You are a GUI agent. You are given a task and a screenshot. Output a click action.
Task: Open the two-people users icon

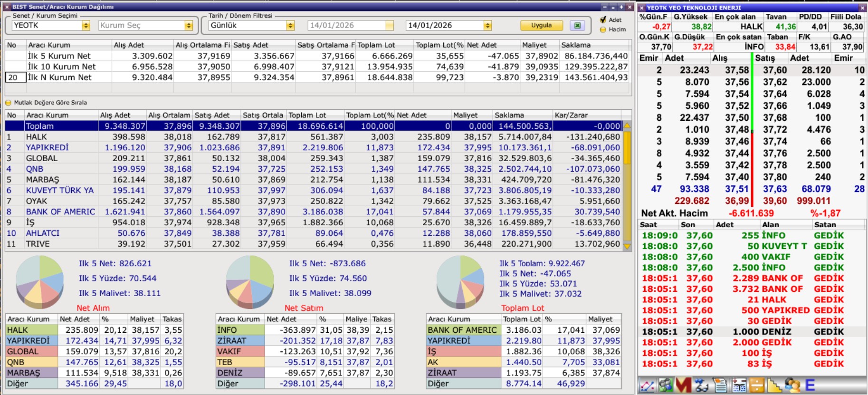point(792,385)
